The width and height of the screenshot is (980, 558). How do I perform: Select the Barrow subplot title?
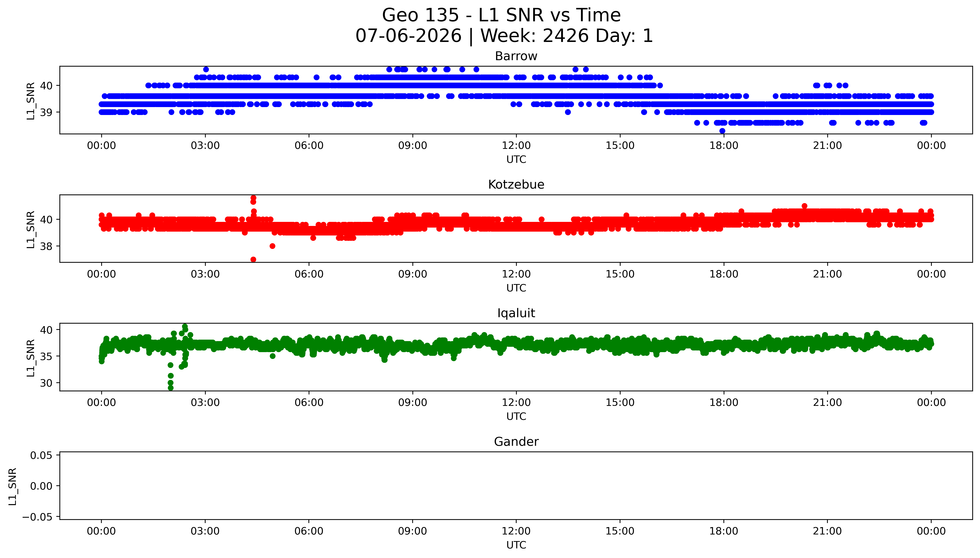point(516,56)
